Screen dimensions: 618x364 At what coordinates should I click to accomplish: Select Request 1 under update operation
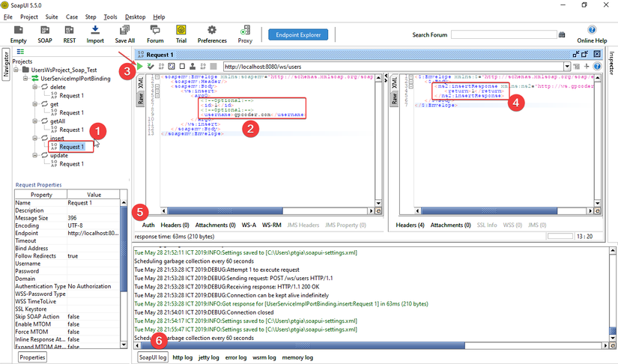pos(71,164)
